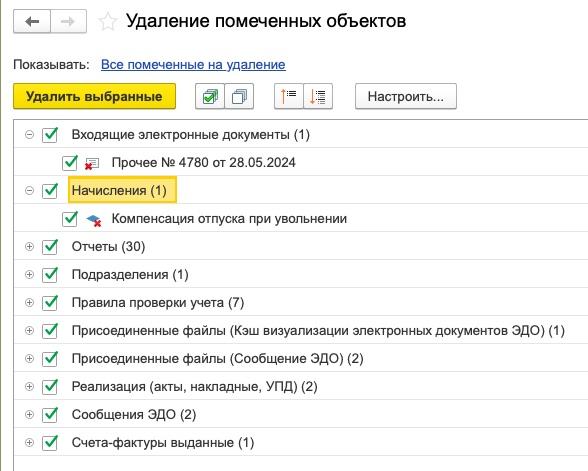
Task: Uncheck the Счета-фактуры выданные checkbox
Action: (50, 442)
